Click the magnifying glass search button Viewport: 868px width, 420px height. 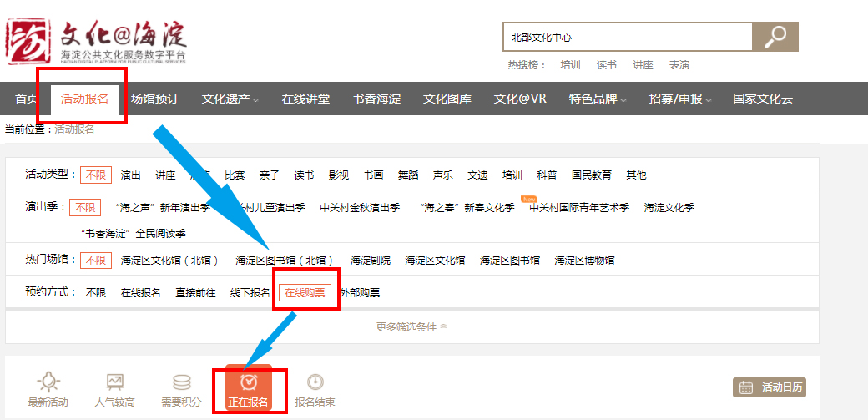point(775,37)
